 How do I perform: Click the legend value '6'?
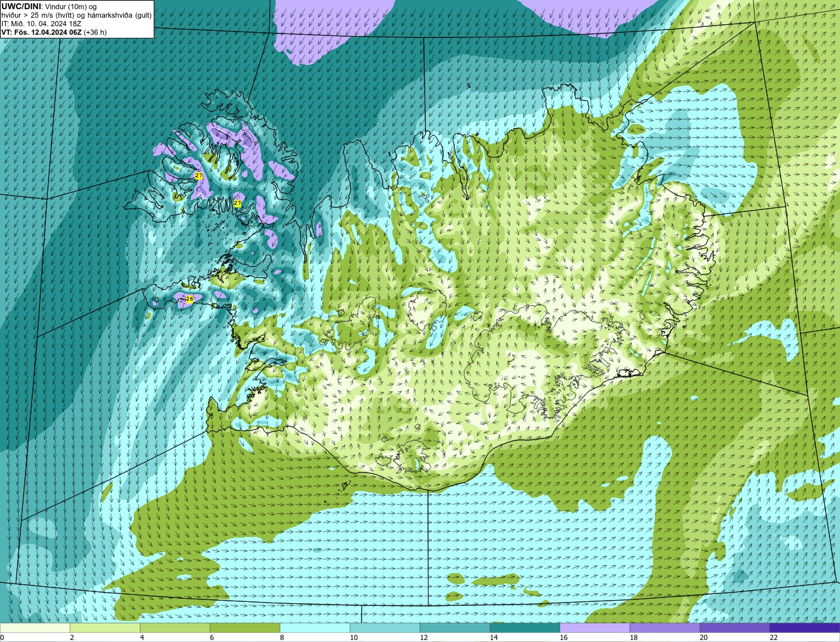click(211, 637)
